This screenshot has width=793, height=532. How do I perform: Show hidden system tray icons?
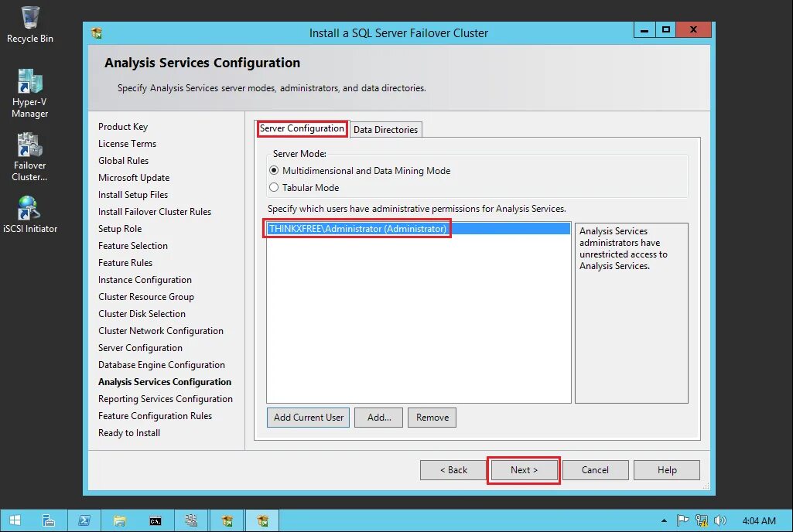pos(664,520)
